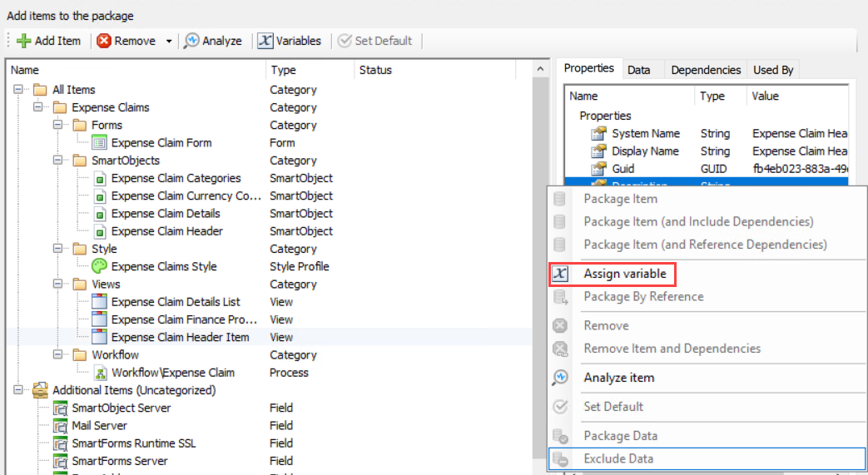This screenshot has height=475, width=868.
Task: Open Variables via the x icon
Action: click(x=265, y=41)
